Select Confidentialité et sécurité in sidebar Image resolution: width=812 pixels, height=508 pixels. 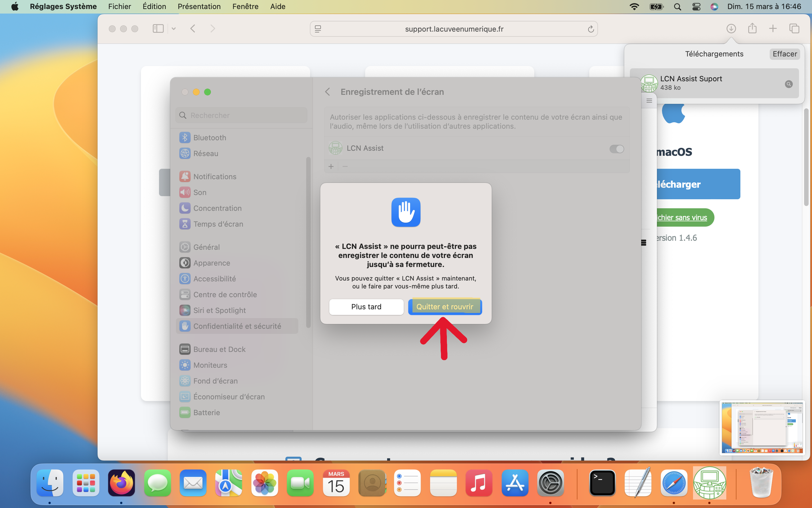[237, 326]
